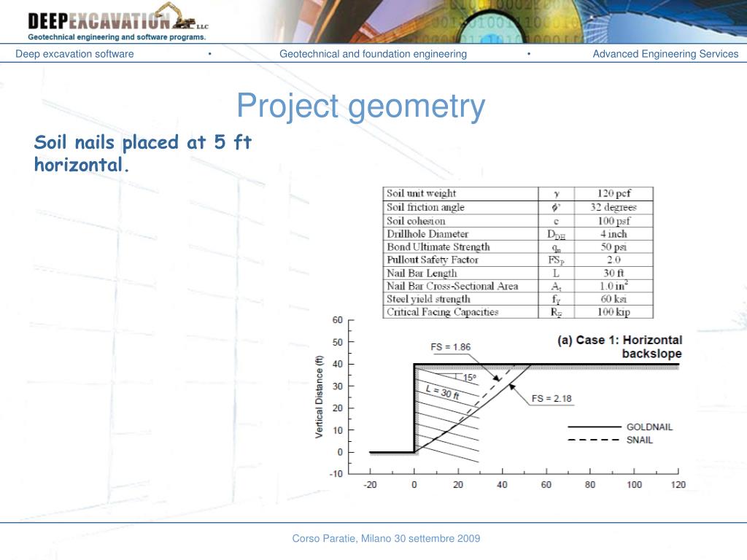
Task: Click the 'Deep excavation software' header text
Action: pos(74,54)
